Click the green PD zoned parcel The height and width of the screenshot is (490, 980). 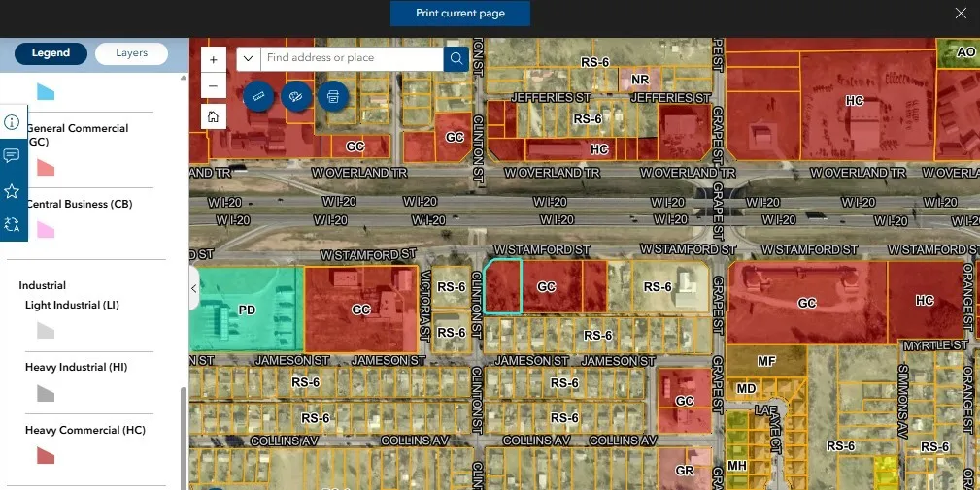click(247, 310)
